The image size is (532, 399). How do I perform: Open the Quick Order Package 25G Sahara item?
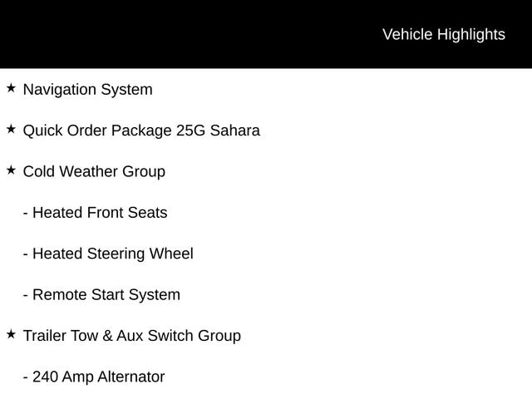pyautogui.click(x=141, y=131)
